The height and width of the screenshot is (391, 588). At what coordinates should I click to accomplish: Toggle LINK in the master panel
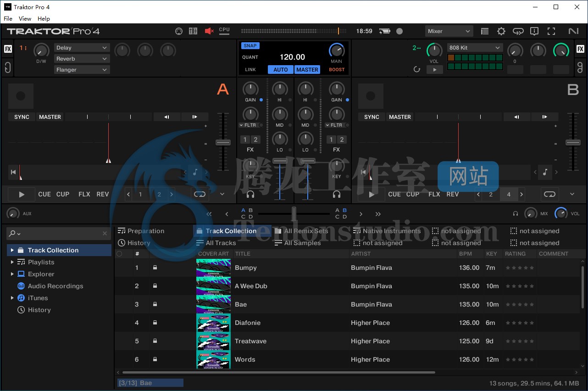[x=250, y=70]
